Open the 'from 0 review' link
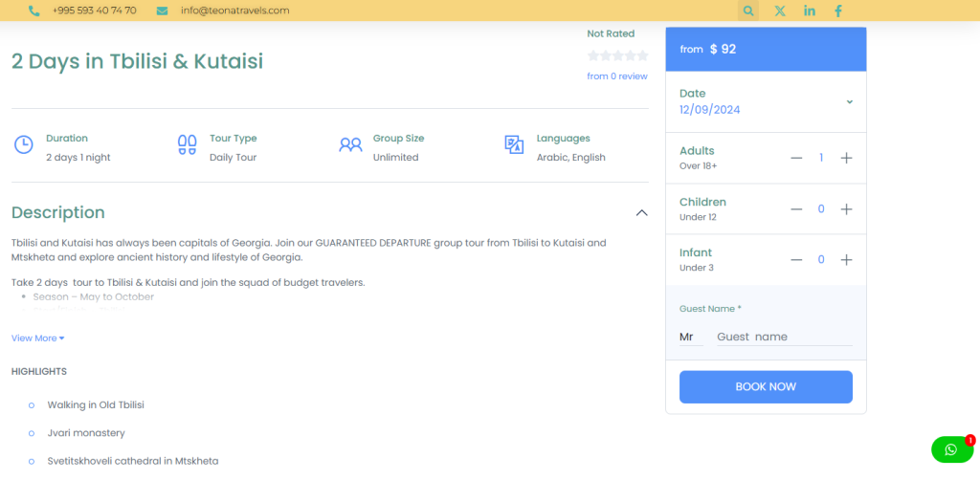This screenshot has width=980, height=480. [617, 76]
